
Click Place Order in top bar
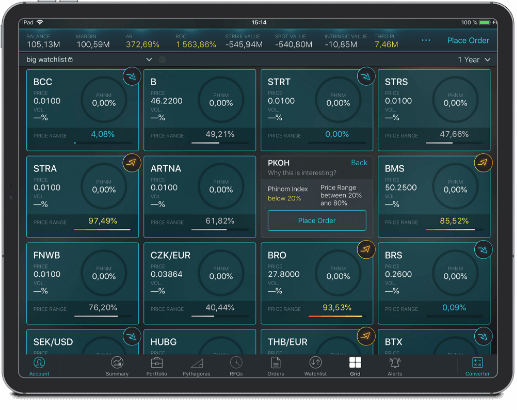468,40
